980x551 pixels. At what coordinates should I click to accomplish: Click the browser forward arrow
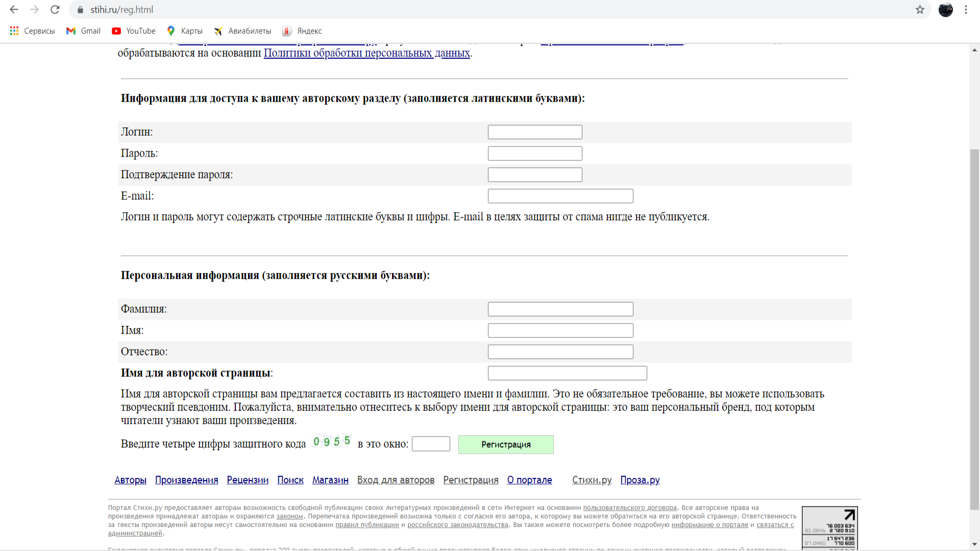[x=34, y=10]
